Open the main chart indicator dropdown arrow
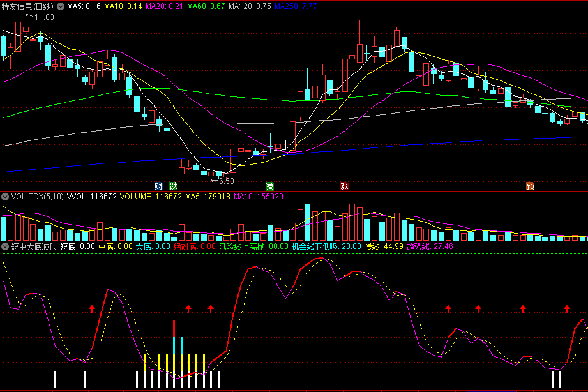Image resolution: width=588 pixels, height=392 pixels. click(x=61, y=6)
